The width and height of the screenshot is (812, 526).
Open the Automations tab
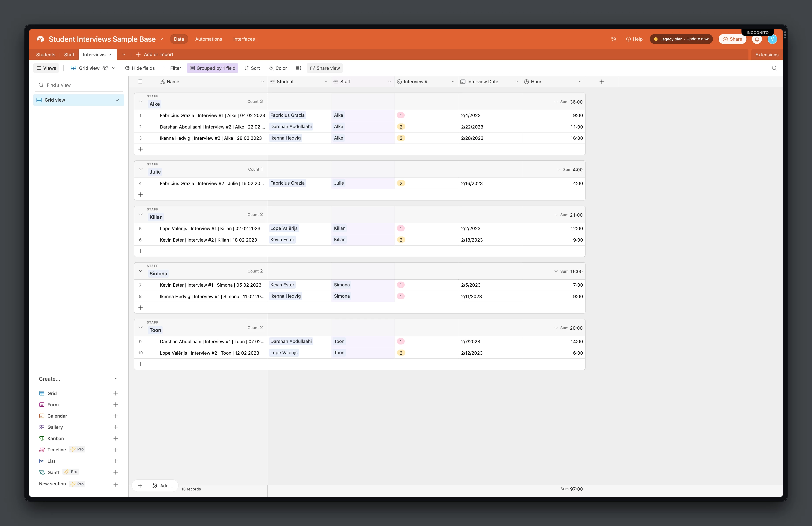coord(209,39)
